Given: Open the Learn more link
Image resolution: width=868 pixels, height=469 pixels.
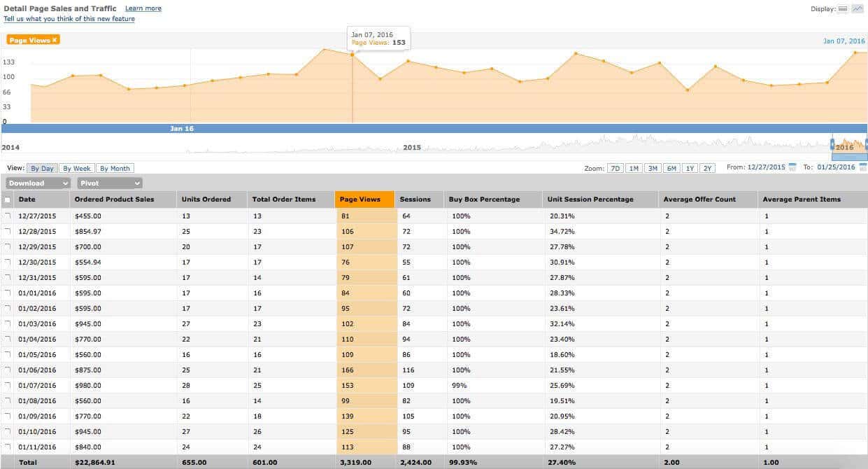Looking at the screenshot, I should 143,8.
